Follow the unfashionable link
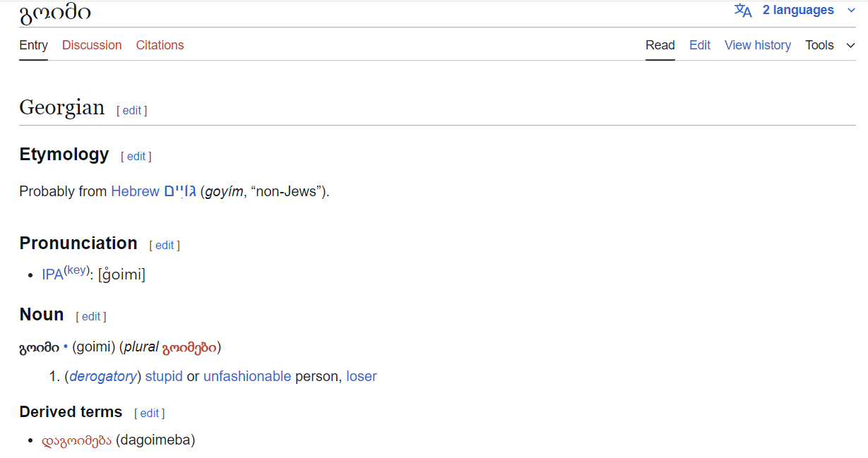 point(247,376)
